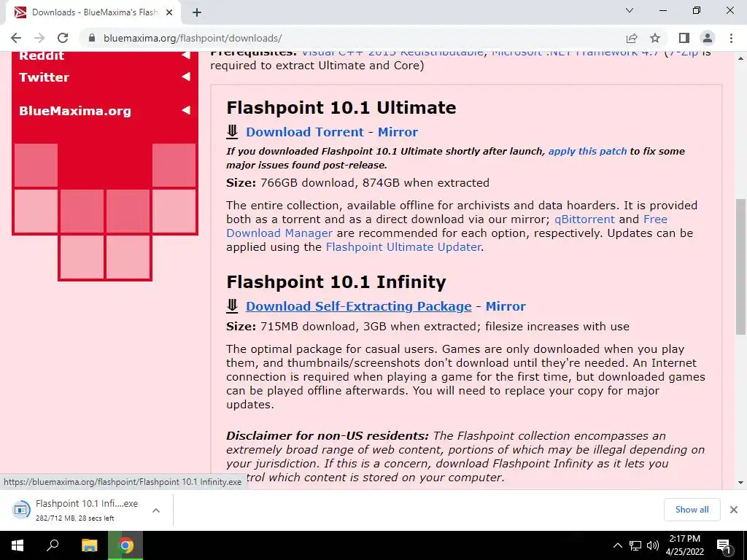Viewport: 747px width, 560px height.
Task: Click Download Self-Extracting Package link
Action: tap(358, 306)
